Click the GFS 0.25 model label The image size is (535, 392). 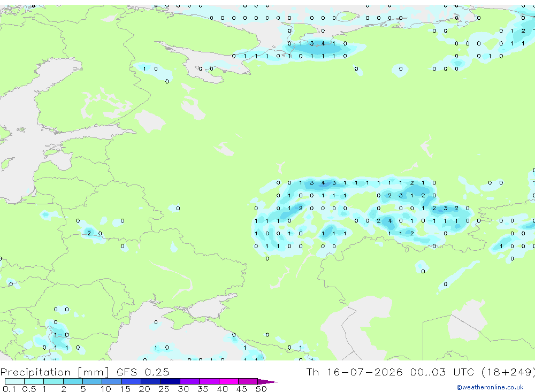pos(143,372)
